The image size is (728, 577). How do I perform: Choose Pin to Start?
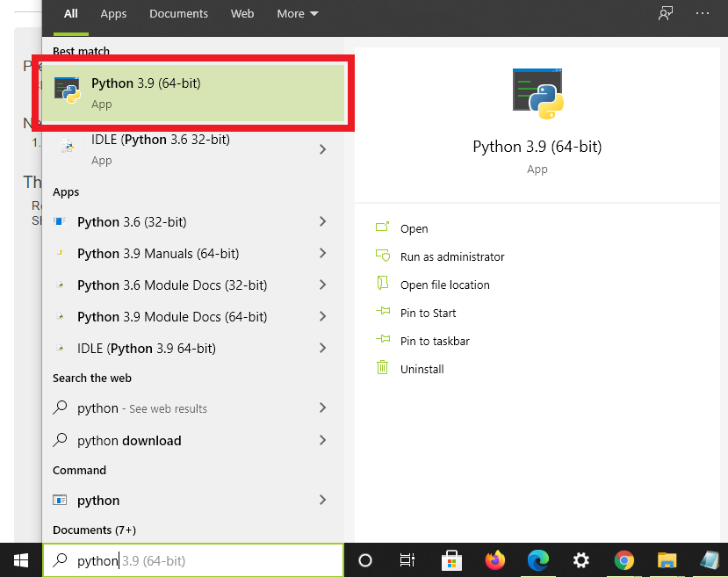click(x=428, y=313)
